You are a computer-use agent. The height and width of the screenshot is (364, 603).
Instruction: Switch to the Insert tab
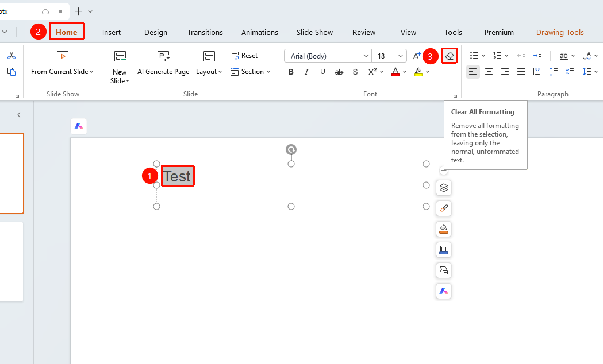[x=112, y=33]
